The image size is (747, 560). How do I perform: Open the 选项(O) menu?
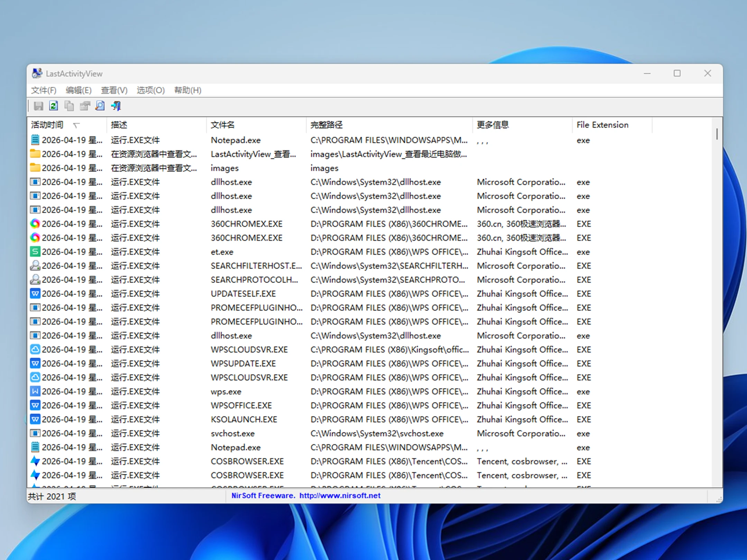click(x=150, y=90)
